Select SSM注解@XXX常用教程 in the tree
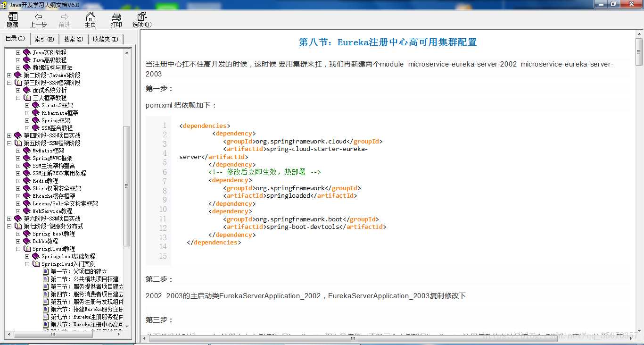The image size is (644, 345). (x=59, y=173)
